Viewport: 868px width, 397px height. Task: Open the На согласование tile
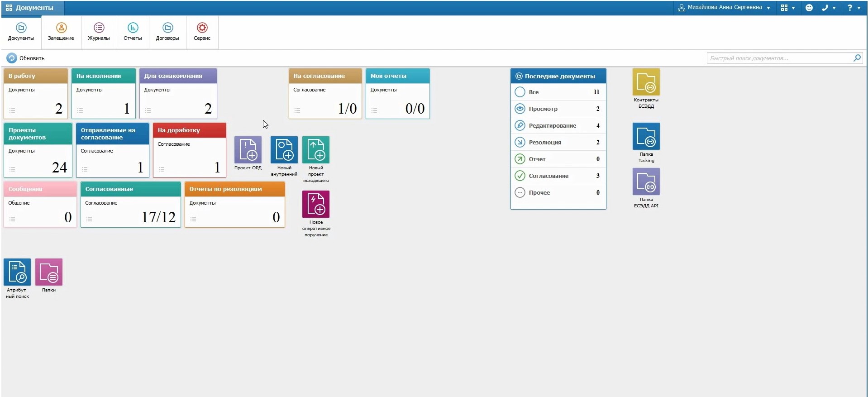click(325, 94)
